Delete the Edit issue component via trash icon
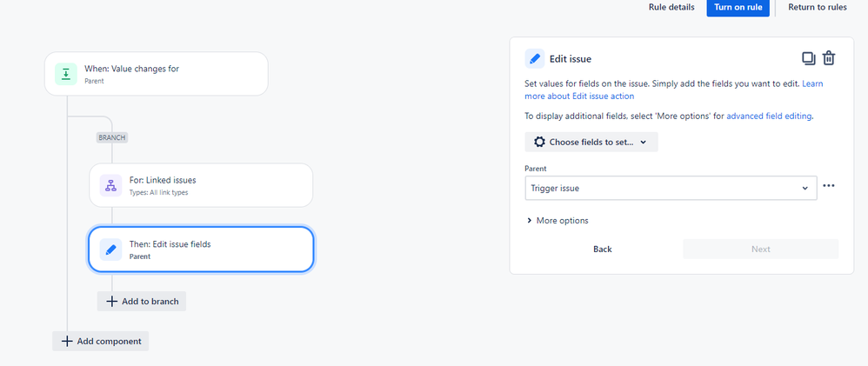The image size is (868, 366). tap(828, 58)
